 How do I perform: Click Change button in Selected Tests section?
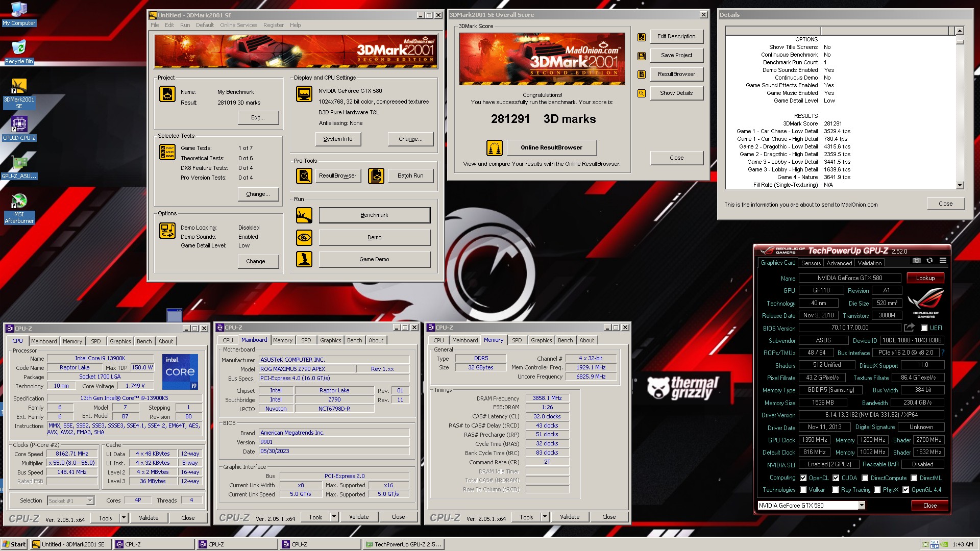258,194
